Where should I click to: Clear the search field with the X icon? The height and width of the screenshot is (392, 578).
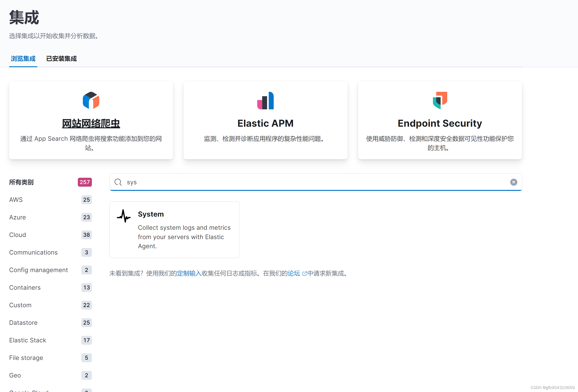[x=513, y=182]
